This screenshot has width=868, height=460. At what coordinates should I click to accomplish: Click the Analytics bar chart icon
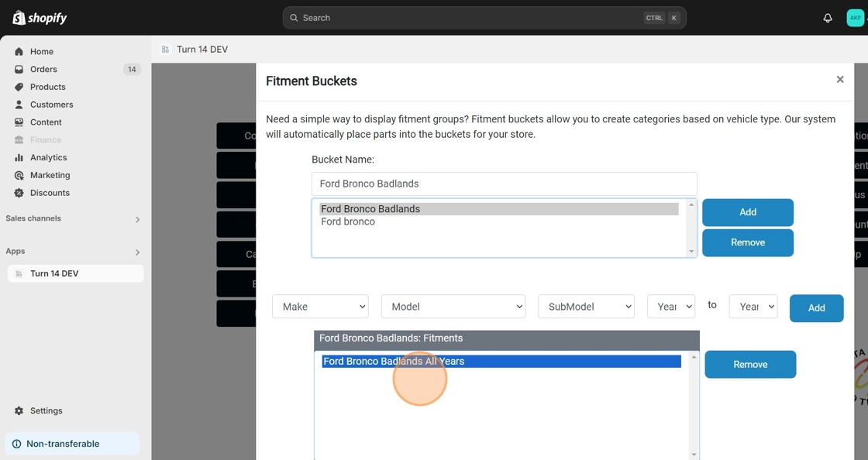click(x=19, y=157)
